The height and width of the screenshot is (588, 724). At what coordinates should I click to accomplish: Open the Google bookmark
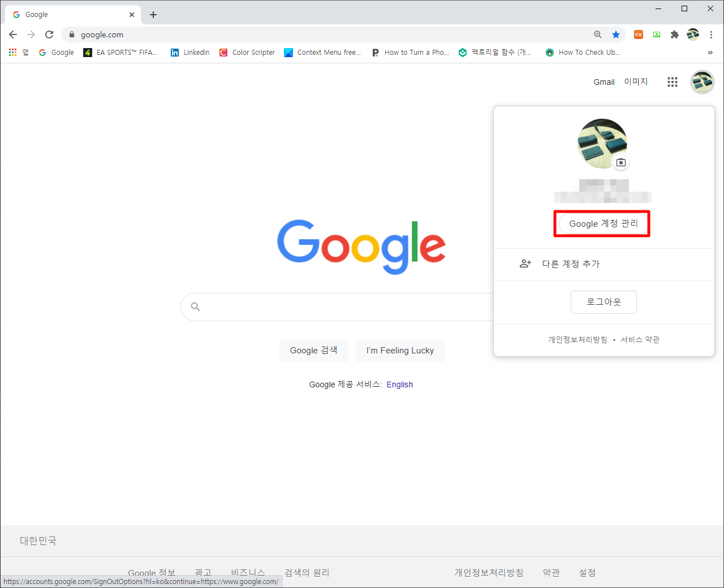coord(57,52)
